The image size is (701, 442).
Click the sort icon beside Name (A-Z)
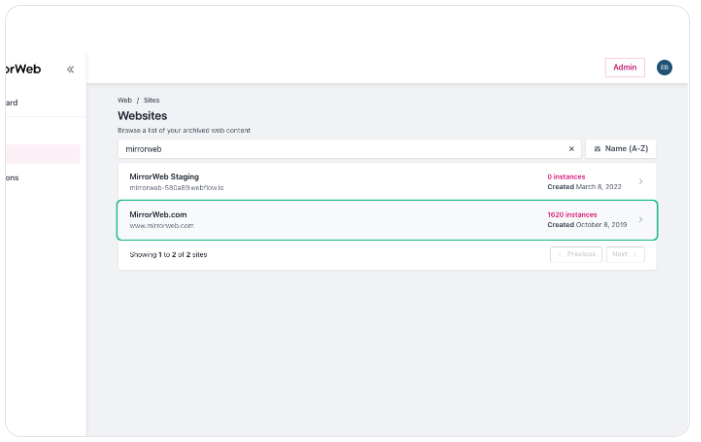[x=597, y=149]
